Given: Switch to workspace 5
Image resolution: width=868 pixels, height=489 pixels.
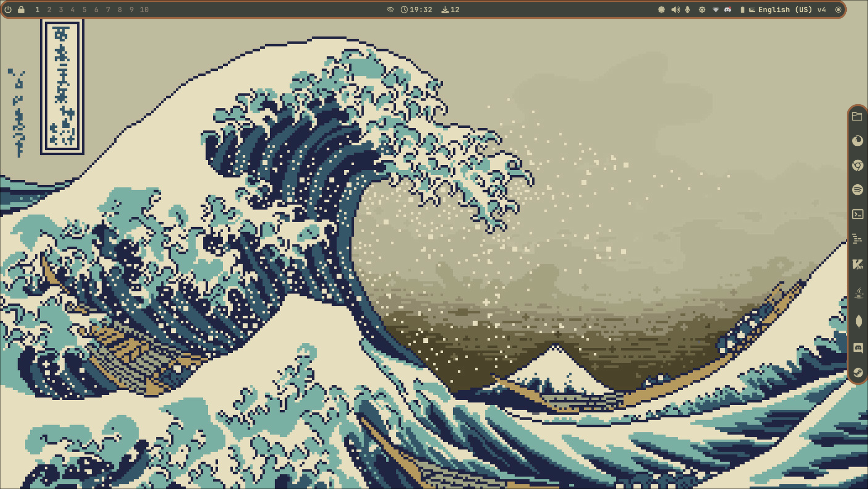Looking at the screenshot, I should (84, 10).
